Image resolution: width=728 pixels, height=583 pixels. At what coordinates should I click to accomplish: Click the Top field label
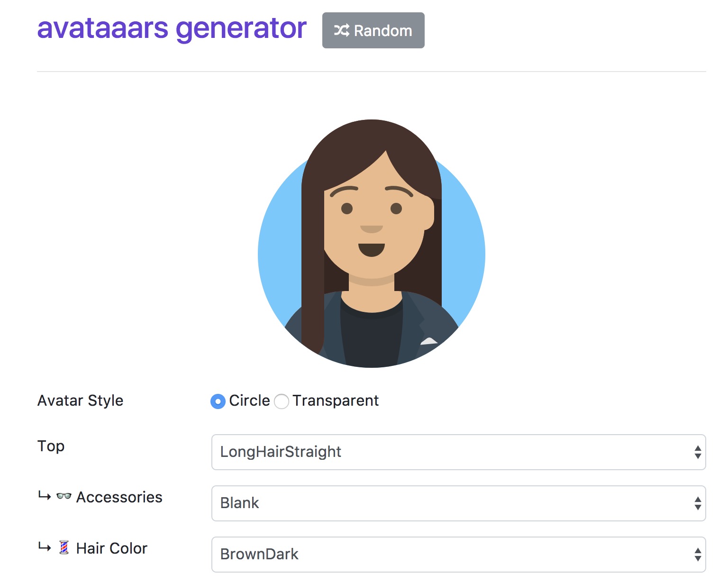point(51,446)
